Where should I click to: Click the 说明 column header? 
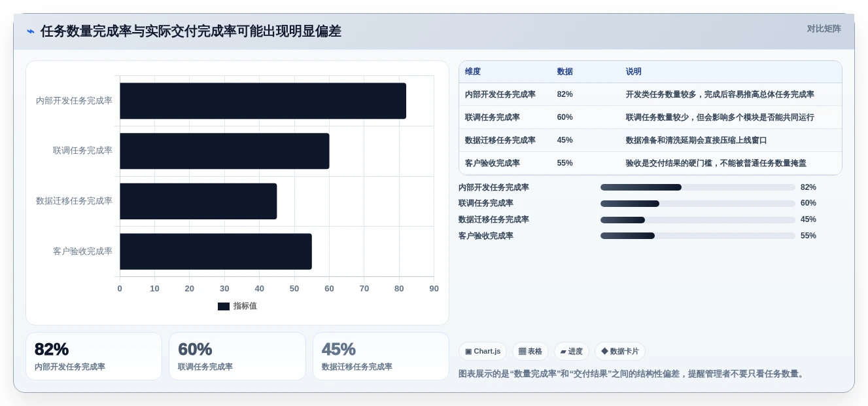coord(634,71)
